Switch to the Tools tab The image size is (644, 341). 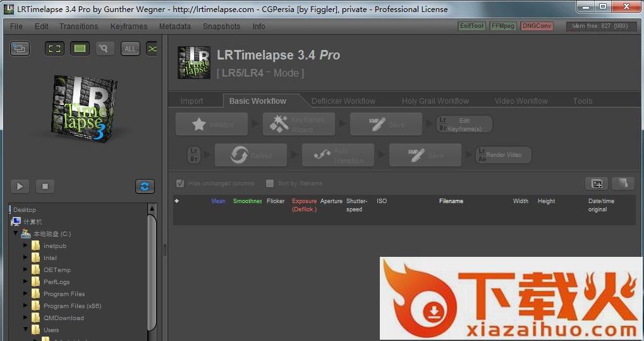[x=583, y=101]
